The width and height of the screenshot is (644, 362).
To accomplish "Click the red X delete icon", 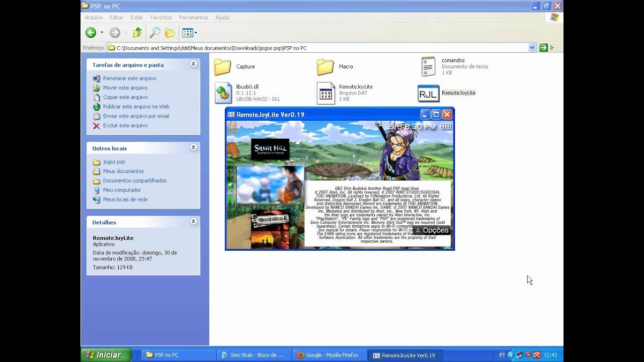I will point(97,126).
